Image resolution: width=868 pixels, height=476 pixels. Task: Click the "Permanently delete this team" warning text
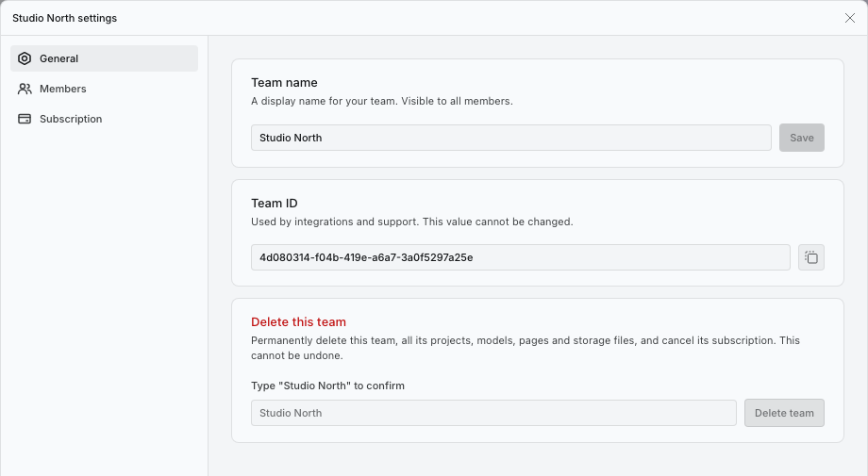coord(526,348)
